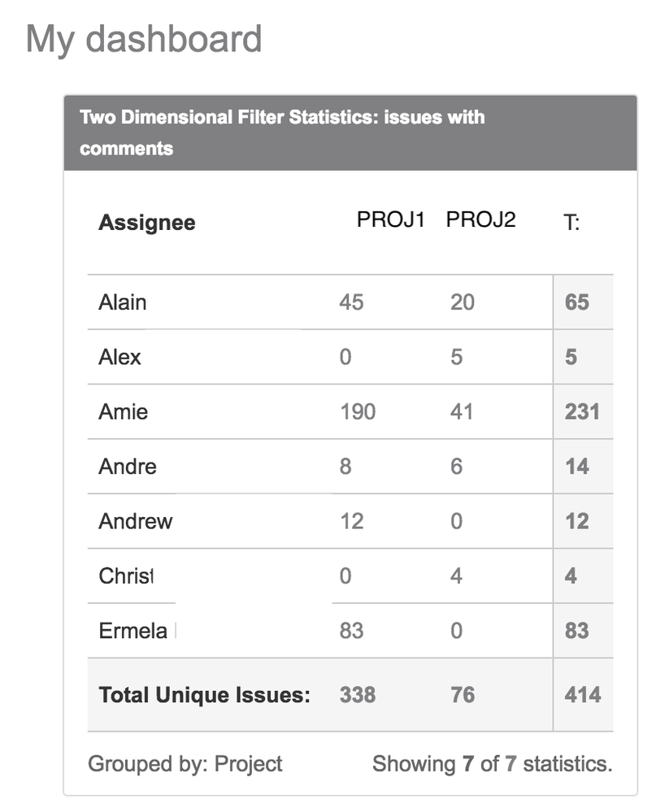
Task: Sort the table by Assignee column
Action: point(146,222)
